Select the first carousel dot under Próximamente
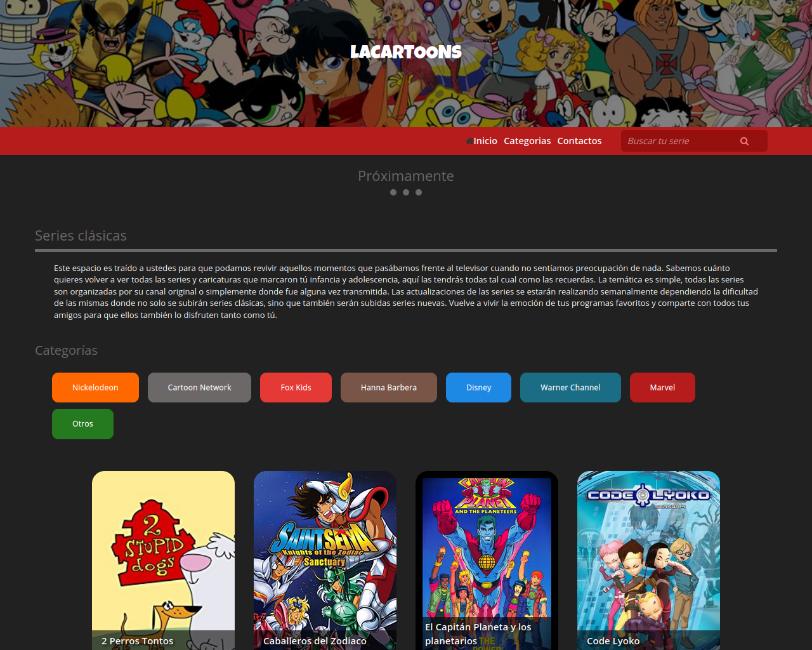Image resolution: width=812 pixels, height=650 pixels. point(393,192)
